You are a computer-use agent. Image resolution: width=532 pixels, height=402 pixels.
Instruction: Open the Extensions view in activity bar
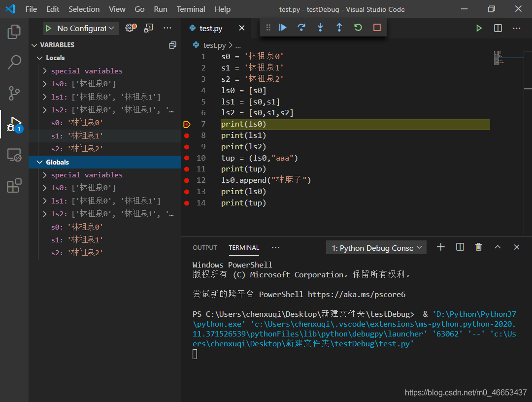coord(14,186)
